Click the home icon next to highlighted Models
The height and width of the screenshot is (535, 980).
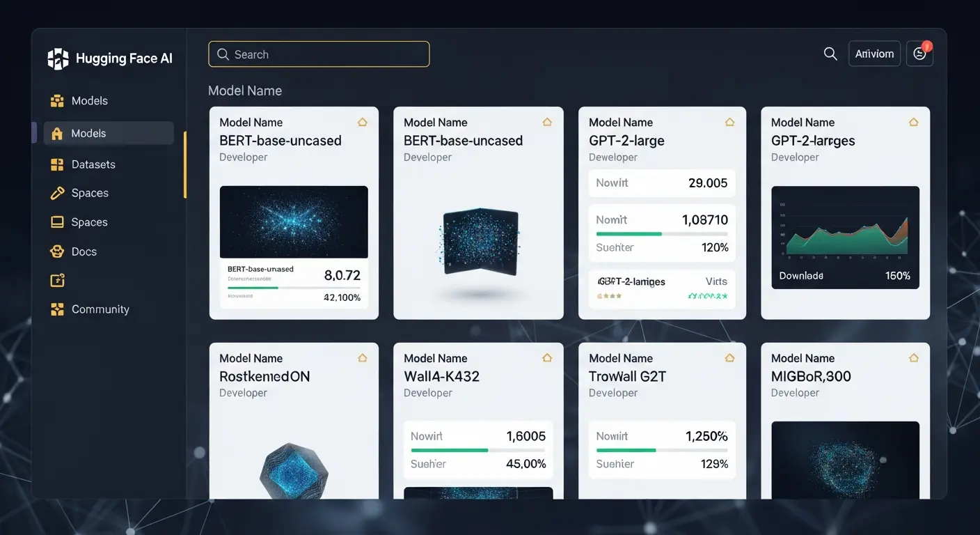[56, 133]
